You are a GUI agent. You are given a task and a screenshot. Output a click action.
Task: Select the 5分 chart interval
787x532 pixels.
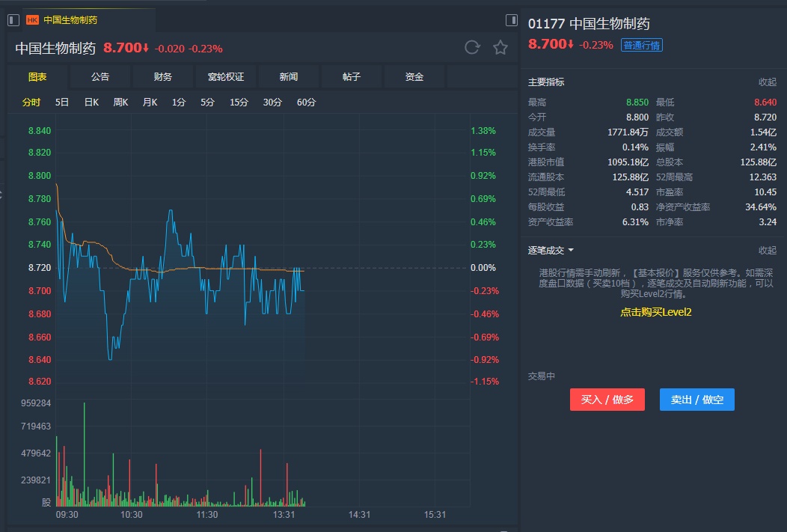point(207,103)
